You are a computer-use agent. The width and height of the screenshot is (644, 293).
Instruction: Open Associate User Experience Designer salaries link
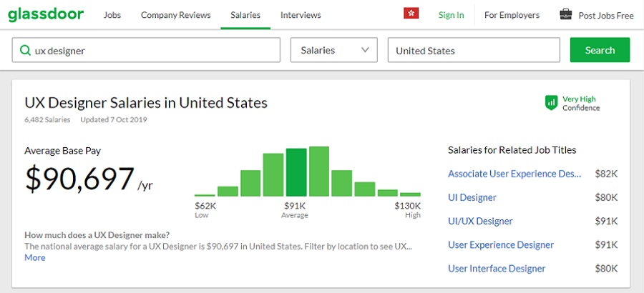pyautogui.click(x=514, y=174)
